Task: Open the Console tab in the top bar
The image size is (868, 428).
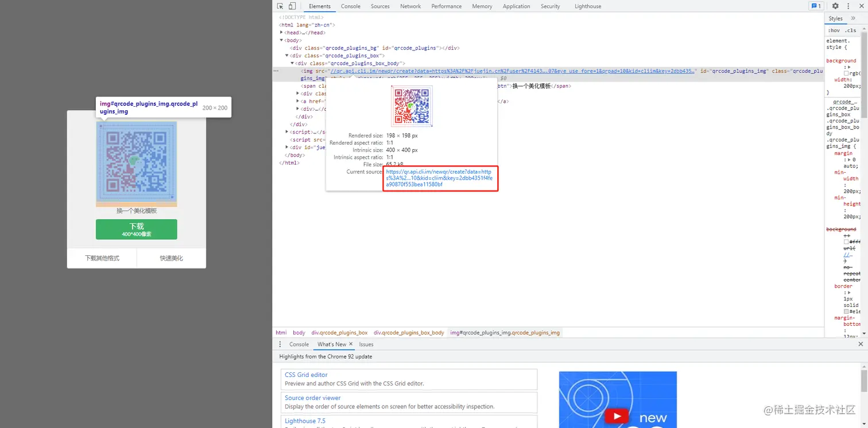Action: pos(351,6)
